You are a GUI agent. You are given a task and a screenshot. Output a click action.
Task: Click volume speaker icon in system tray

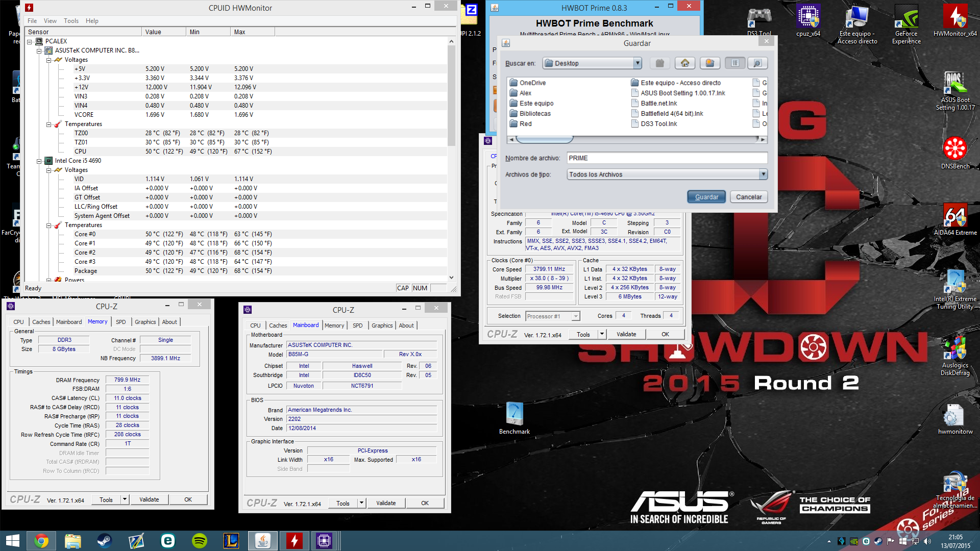coord(927,541)
